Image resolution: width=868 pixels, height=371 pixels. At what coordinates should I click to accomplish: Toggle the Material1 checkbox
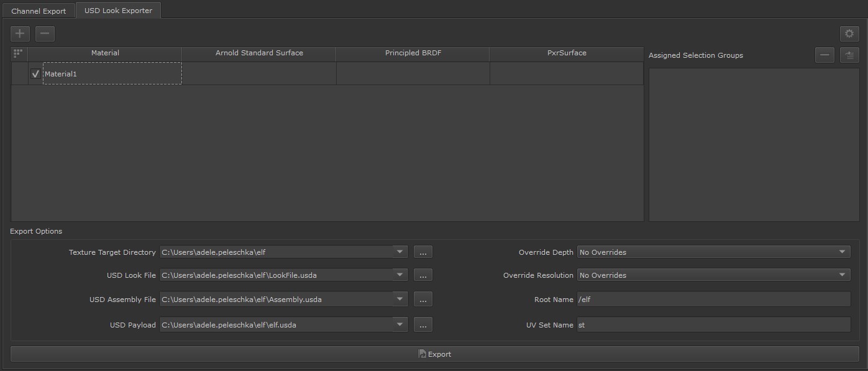35,74
